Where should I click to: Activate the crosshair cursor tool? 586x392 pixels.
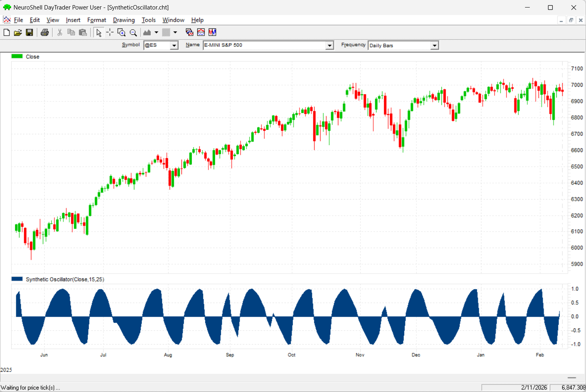pos(110,32)
